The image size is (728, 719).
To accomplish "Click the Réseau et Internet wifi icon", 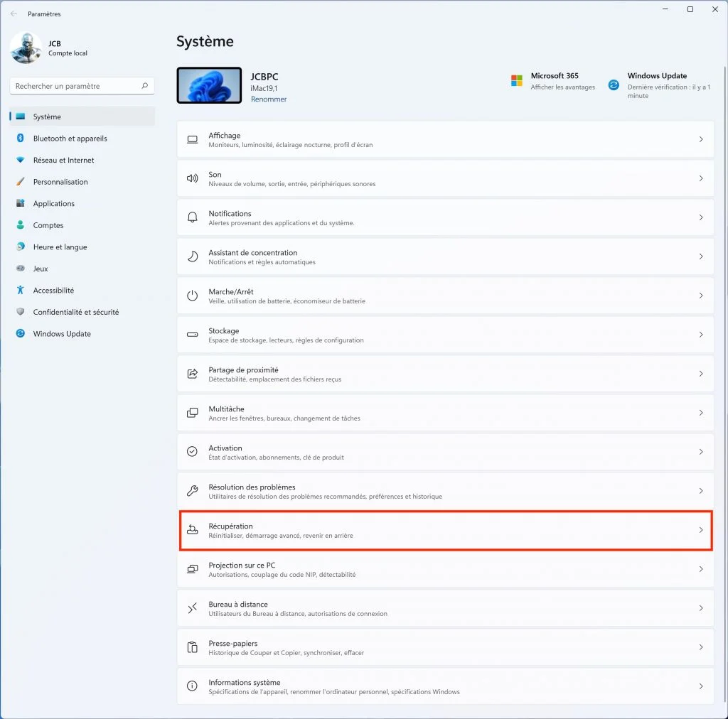I will tap(21, 160).
